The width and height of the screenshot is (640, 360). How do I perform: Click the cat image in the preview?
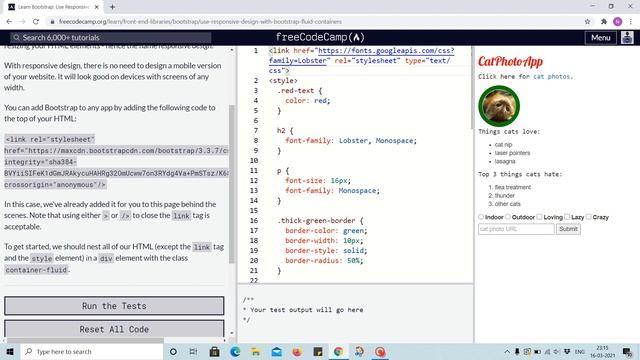click(x=499, y=106)
